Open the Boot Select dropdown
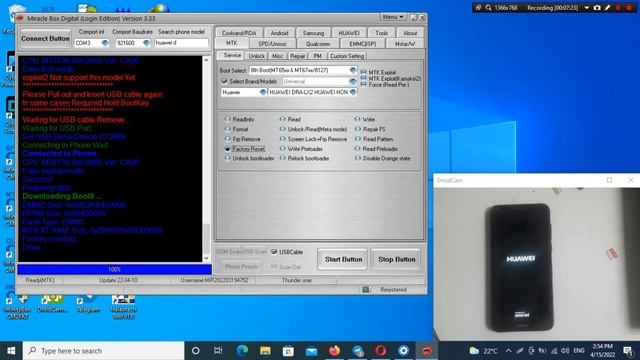640x360 pixels. [353, 70]
